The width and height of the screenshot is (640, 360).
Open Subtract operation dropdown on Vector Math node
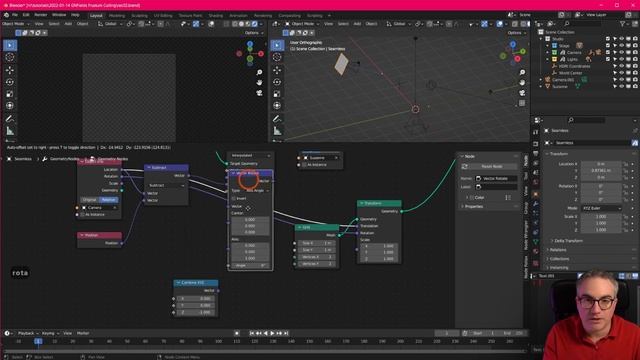[166, 185]
